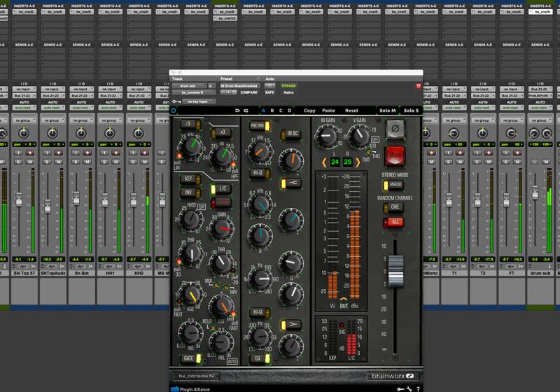Open Bus 21-22 output on SN Top 57 track
The width and height of the screenshot is (560, 392).
click(24, 96)
